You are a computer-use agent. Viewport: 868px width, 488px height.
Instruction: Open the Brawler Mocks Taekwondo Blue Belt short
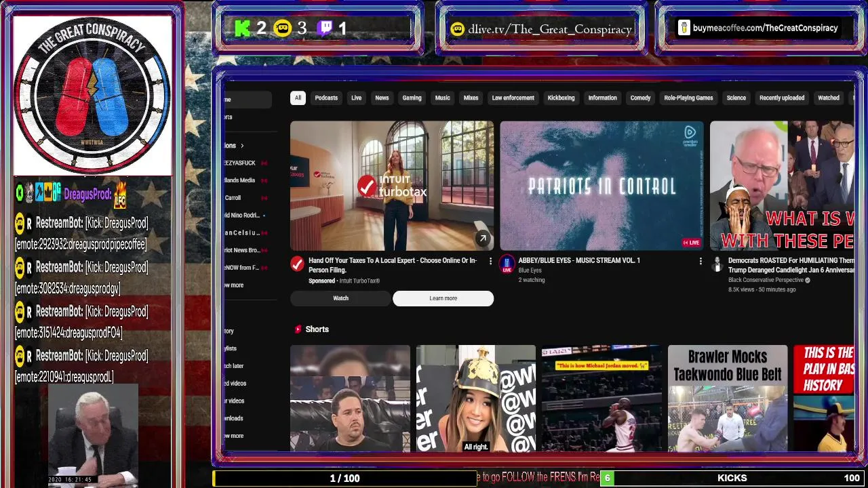click(x=728, y=399)
